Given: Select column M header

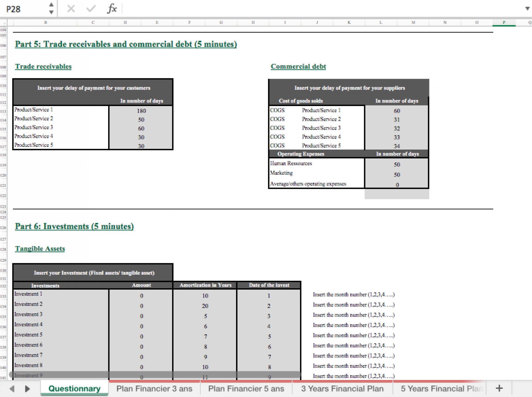Looking at the screenshot, I should click(413, 22).
